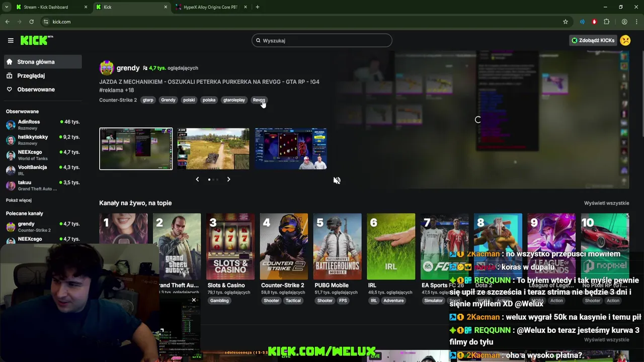Open Chrome profile icon

coord(624,22)
